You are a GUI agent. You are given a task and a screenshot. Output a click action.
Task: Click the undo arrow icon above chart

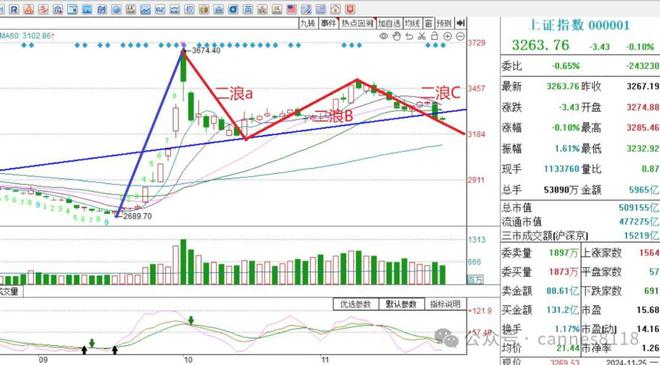click(409, 36)
